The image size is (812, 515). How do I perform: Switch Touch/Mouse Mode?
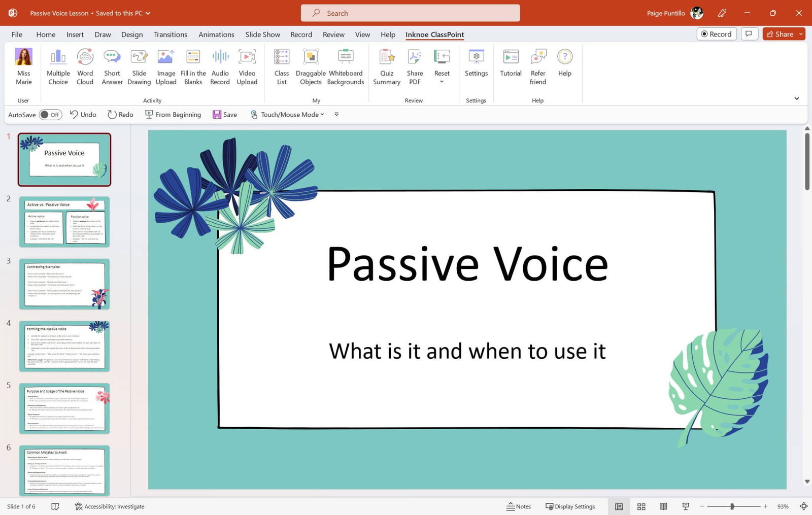[287, 115]
